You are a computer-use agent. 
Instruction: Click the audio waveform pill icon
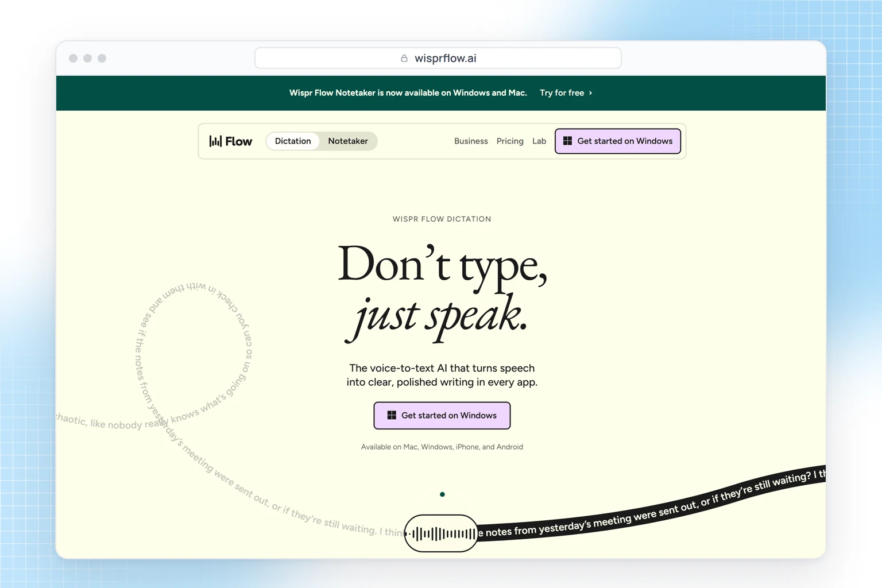441,533
